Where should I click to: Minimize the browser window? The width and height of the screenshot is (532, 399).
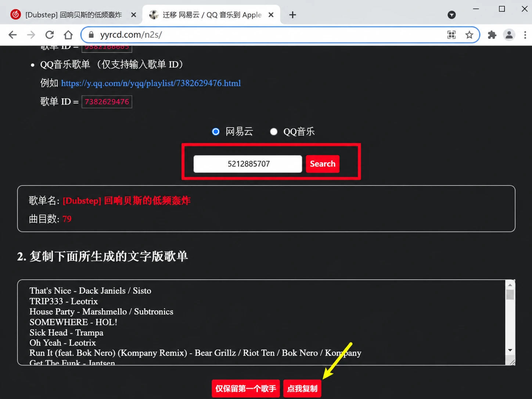pos(476,9)
